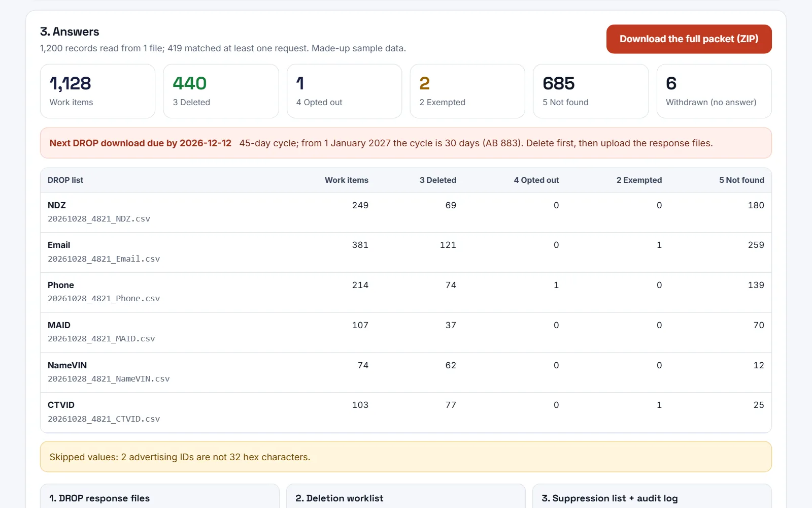Viewport: 812px width, 508px height.
Task: Click the 5 Not found column header
Action: pyautogui.click(x=741, y=180)
